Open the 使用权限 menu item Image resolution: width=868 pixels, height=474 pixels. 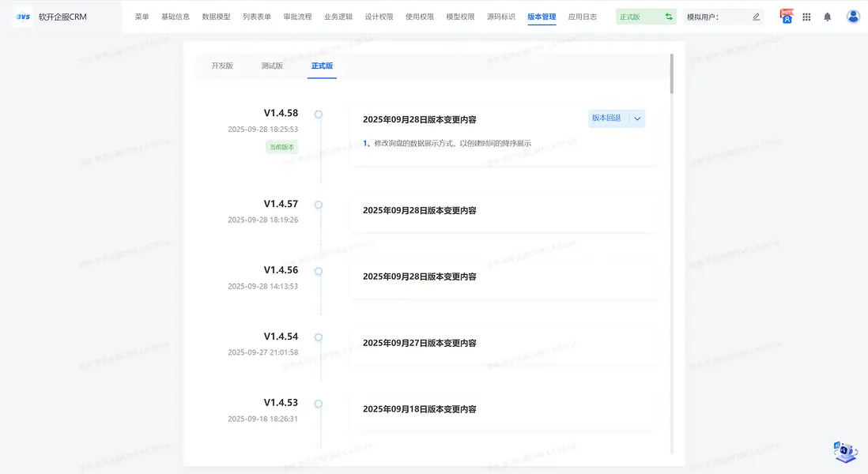[420, 17]
